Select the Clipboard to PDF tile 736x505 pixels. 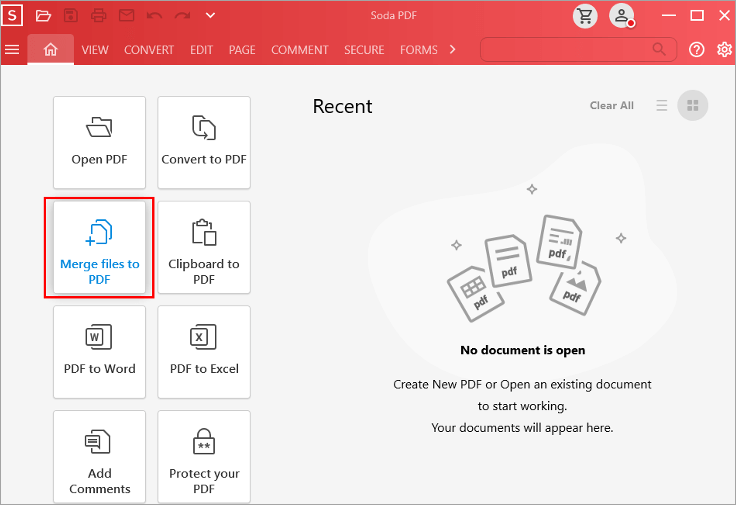[x=204, y=248]
